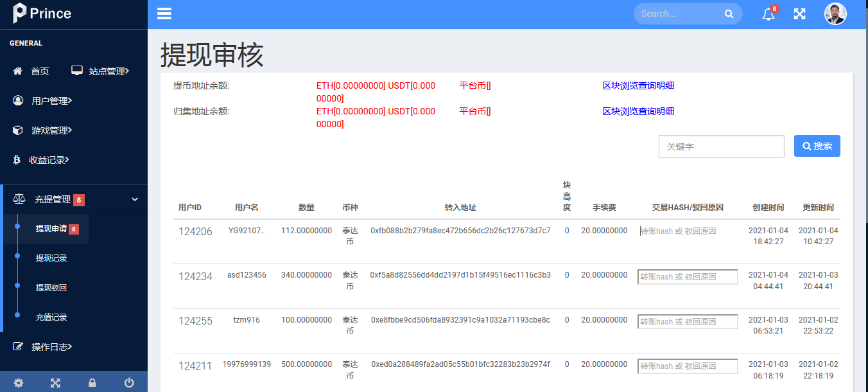This screenshot has height=392, width=868.
Task: Click the search magnifier in the search bar
Action: tap(729, 13)
